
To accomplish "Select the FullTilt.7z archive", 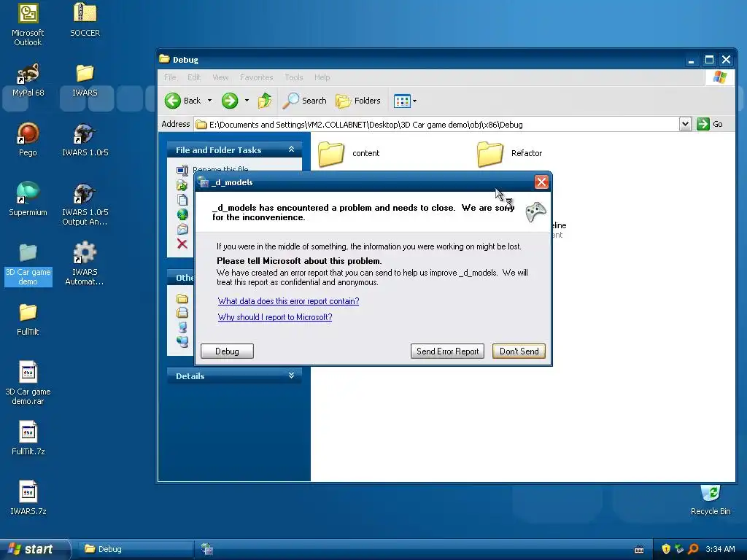I will (28, 438).
